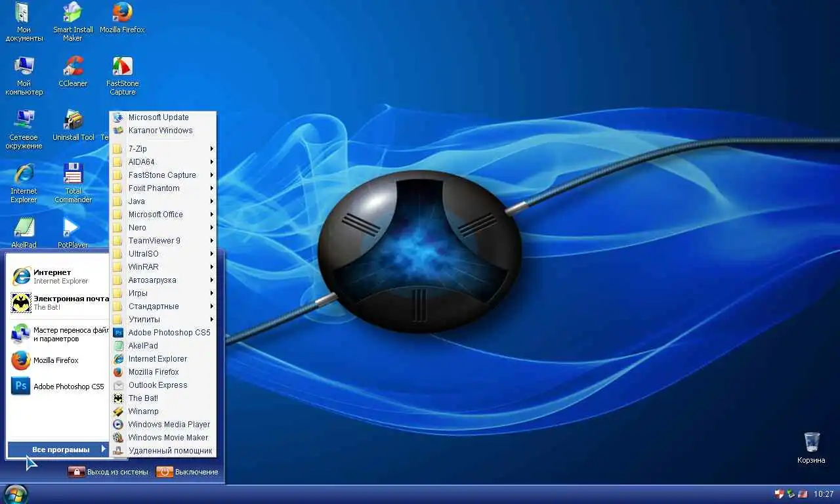Open the Корзина recycle bin
The height and width of the screenshot is (504, 840).
[811, 448]
